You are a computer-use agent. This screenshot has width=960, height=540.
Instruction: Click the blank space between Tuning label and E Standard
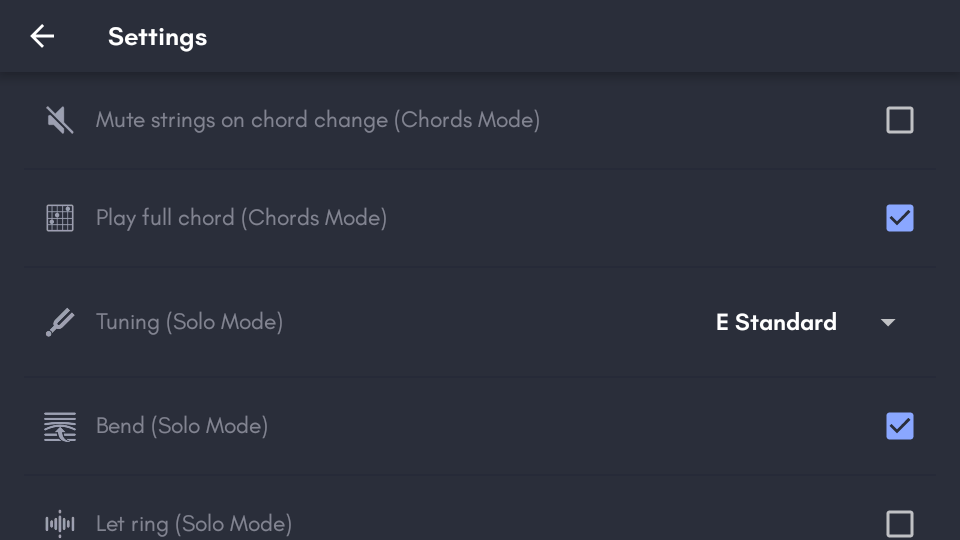500,322
